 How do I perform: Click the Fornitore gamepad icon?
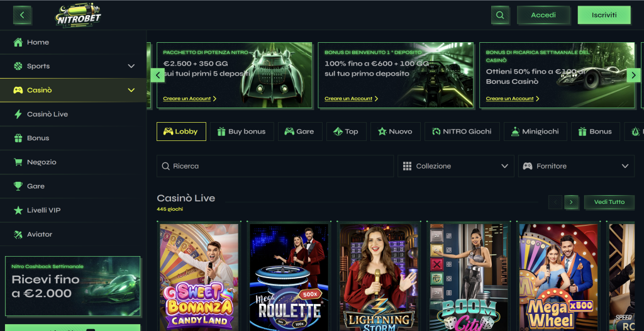click(x=528, y=166)
